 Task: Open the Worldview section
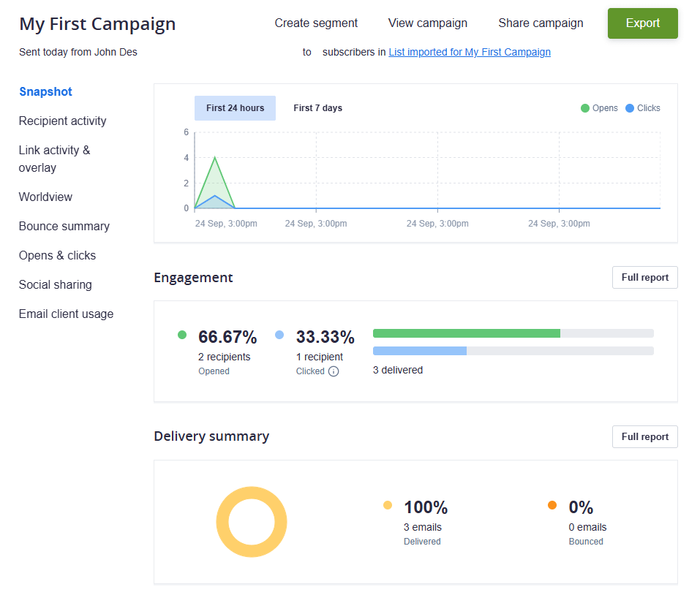coord(45,197)
